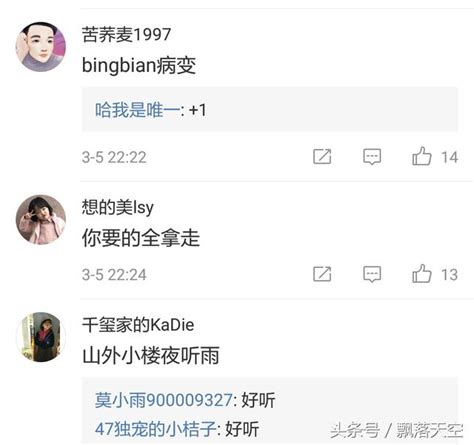474x445 pixels.
Task: Reply to the bingbian病变 comment
Action: pyautogui.click(x=372, y=157)
